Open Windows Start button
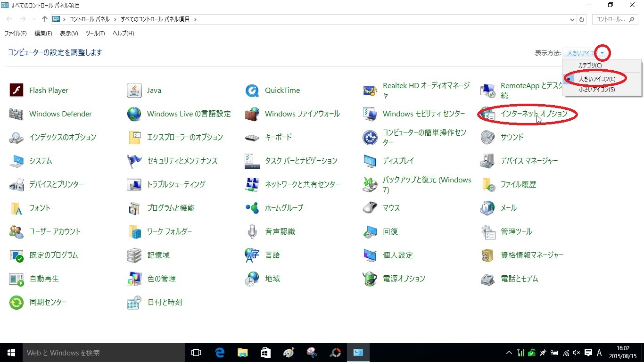 click(x=11, y=353)
